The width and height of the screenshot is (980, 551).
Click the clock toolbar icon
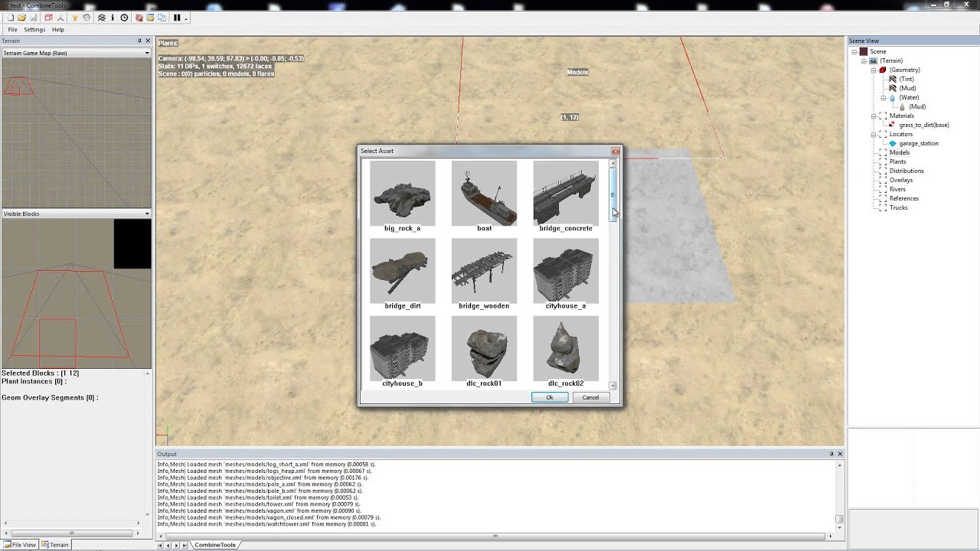[x=124, y=18]
